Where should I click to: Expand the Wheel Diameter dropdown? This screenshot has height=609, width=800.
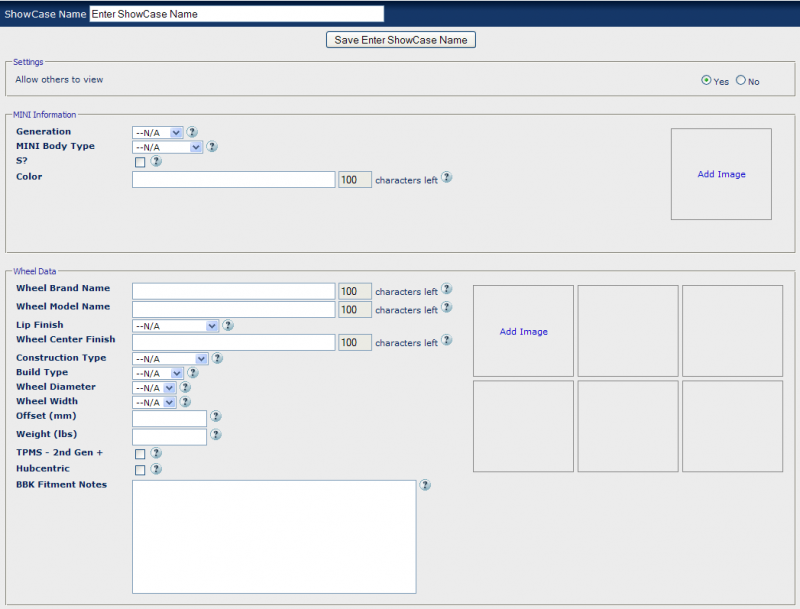tap(154, 388)
